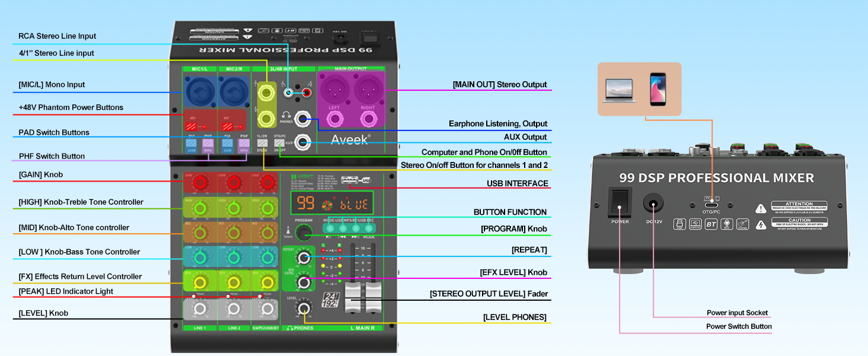Image resolution: width=868 pixels, height=356 pixels.
Task: Turn the PROGRAM select knob
Action: [x=304, y=233]
